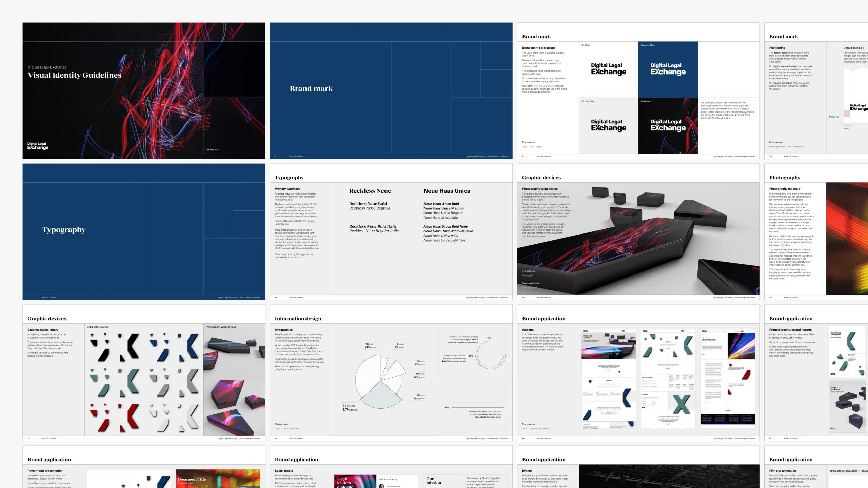Select the Neue Haas Unica Light Italic sample
This screenshot has width=868, height=488.
[445, 240]
